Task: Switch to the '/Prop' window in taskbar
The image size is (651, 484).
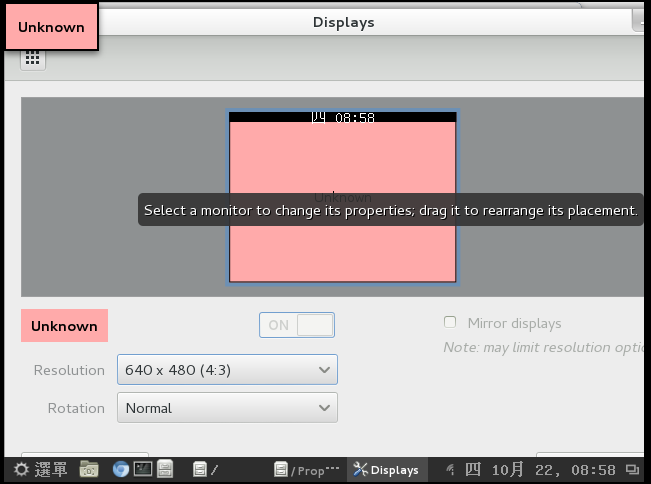Action: (306, 470)
